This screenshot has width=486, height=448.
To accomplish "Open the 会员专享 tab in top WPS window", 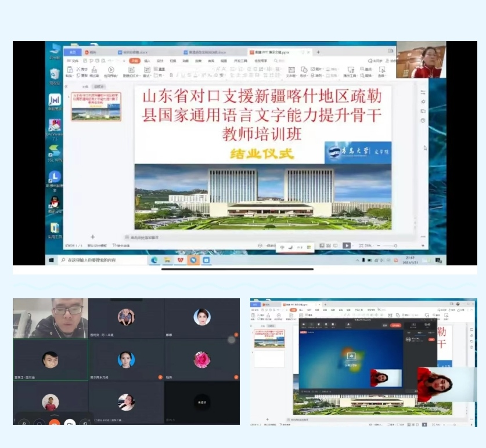I will pos(261,61).
